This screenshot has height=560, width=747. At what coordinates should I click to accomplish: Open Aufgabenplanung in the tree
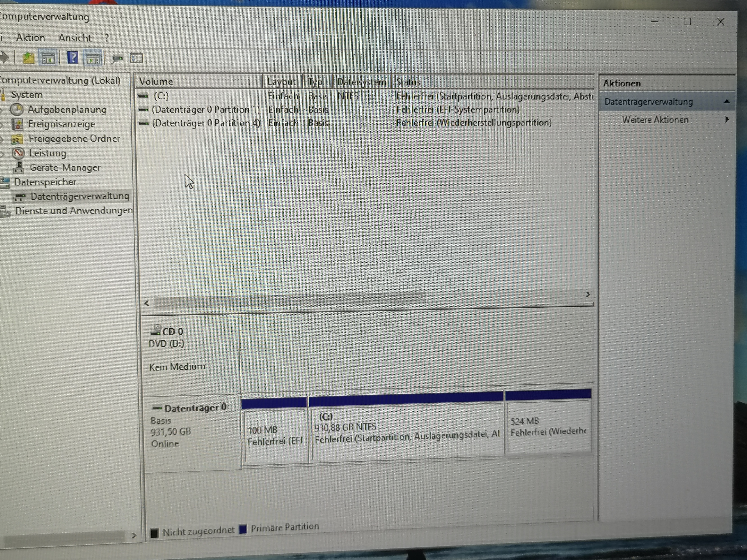pos(67,109)
